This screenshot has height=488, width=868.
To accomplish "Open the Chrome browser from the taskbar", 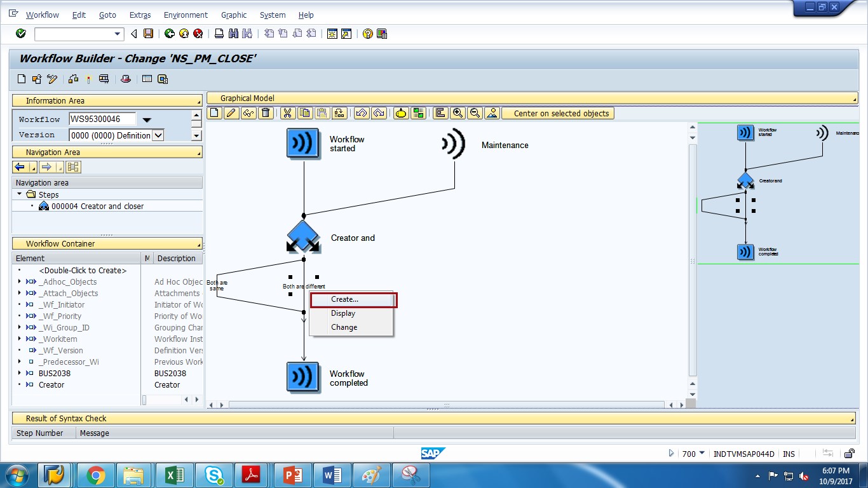I will tap(94, 475).
